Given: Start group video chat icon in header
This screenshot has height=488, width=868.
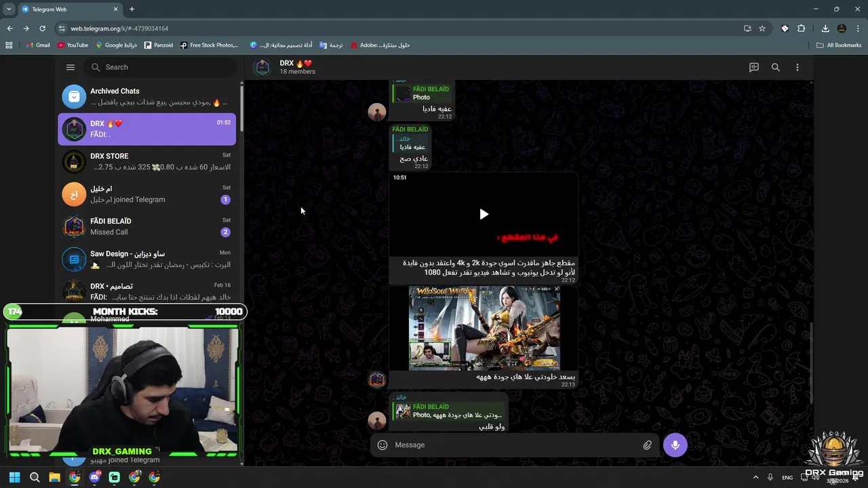Looking at the screenshot, I should point(754,67).
